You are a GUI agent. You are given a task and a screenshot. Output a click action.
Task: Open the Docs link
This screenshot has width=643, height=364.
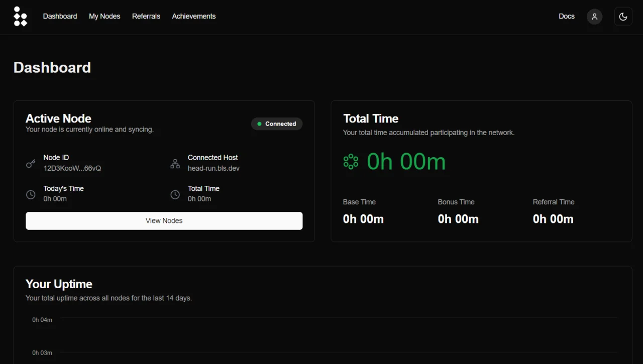point(567,16)
